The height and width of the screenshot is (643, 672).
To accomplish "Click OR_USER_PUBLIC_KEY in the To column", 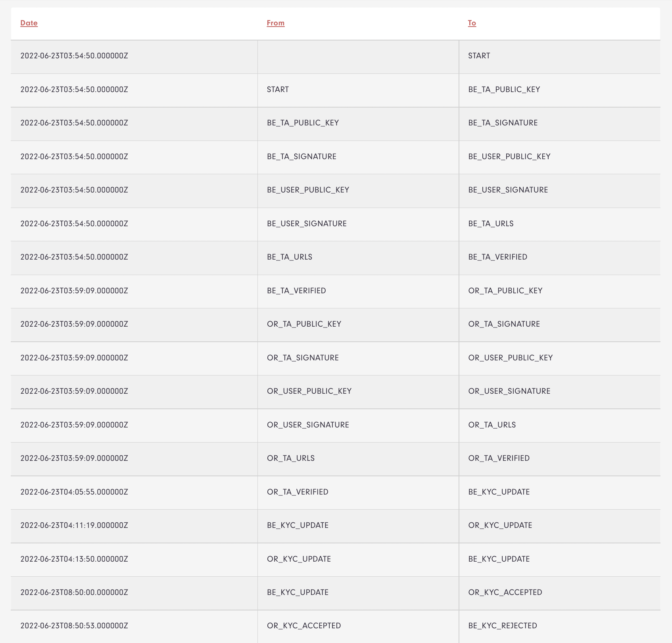I will [511, 358].
